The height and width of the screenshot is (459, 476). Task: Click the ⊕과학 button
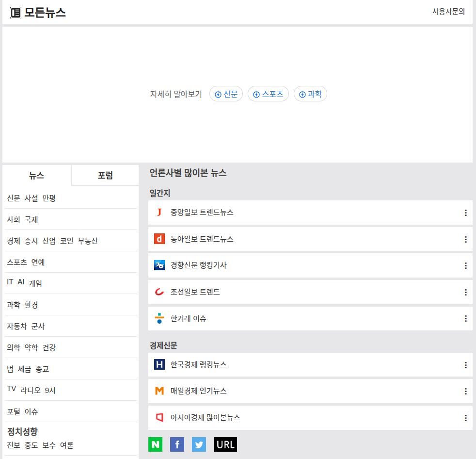[x=310, y=94]
